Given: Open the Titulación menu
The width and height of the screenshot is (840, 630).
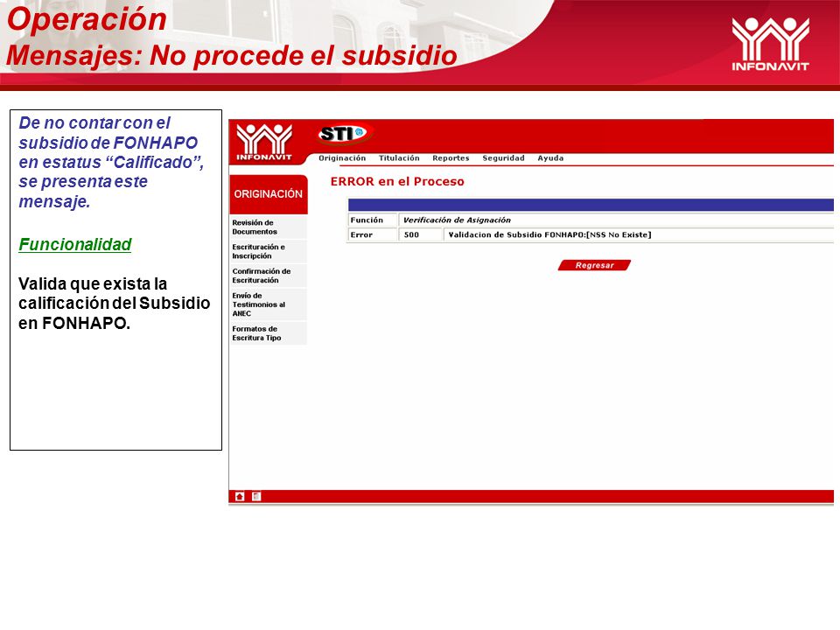Looking at the screenshot, I should tap(399, 158).
